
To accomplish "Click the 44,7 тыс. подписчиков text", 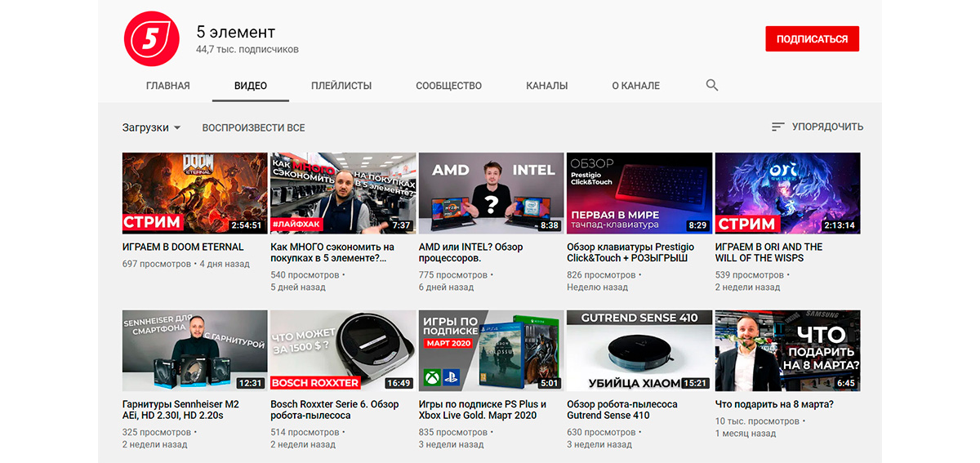I will click(x=247, y=50).
